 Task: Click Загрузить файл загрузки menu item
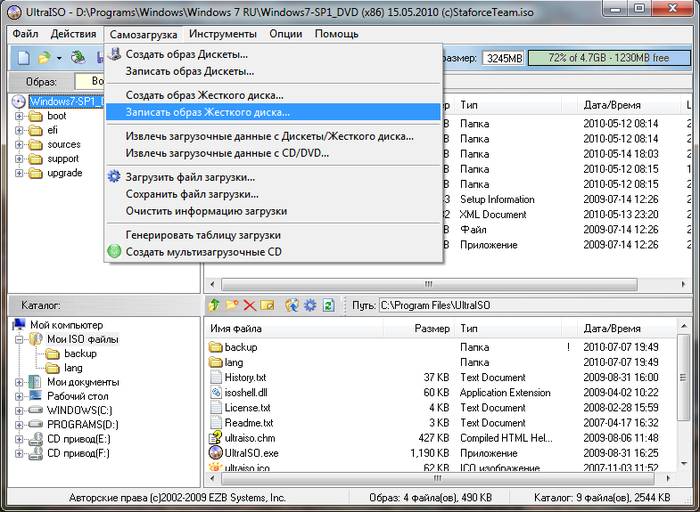[x=190, y=177]
